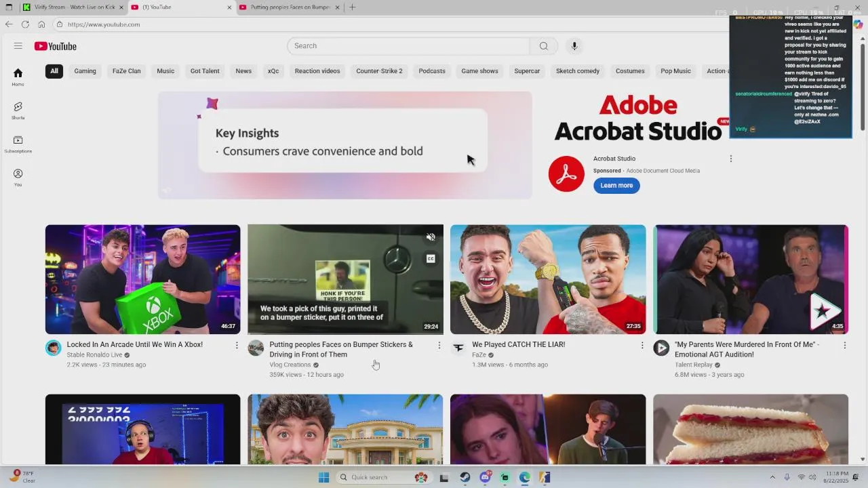Screen dimensions: 868x488
Task: Switch to the Virify Stream Kick tab
Action: pyautogui.click(x=73, y=7)
